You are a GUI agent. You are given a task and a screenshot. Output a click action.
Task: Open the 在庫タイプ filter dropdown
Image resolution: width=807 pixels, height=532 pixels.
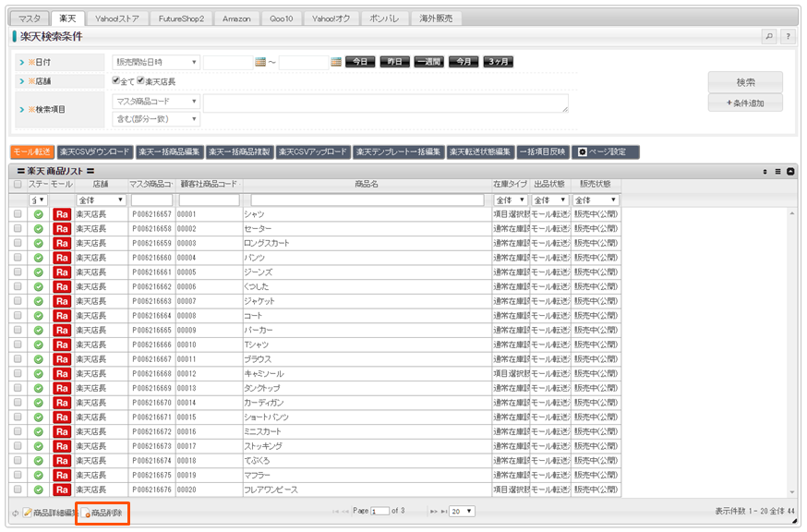[511, 199]
